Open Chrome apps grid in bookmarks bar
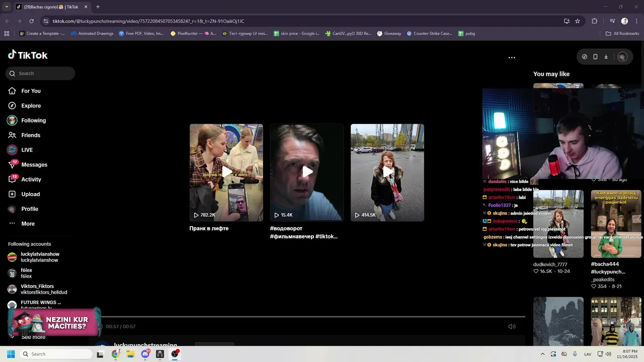The image size is (644, 362). pyautogui.click(x=7, y=34)
